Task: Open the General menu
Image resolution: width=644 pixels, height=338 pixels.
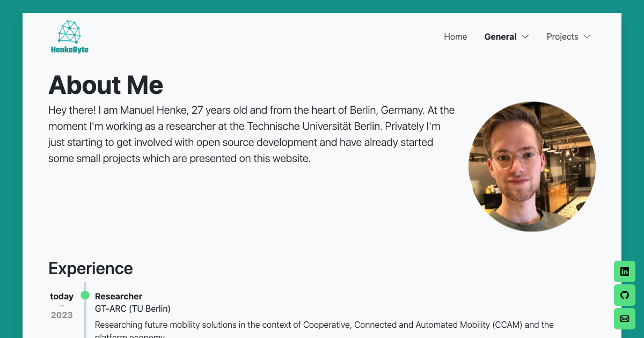Action: point(500,36)
